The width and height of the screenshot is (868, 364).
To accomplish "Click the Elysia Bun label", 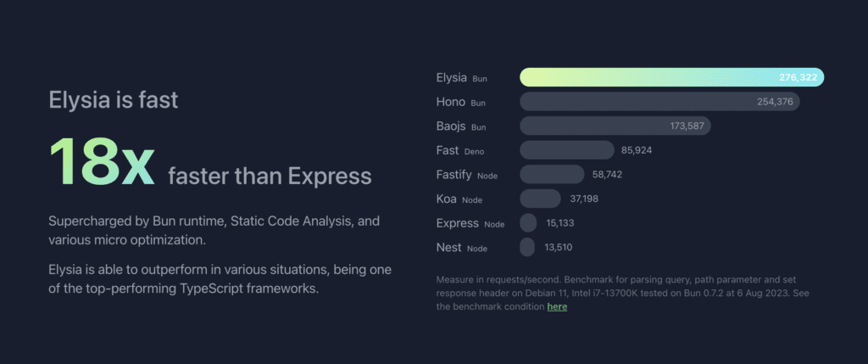I will (x=462, y=77).
